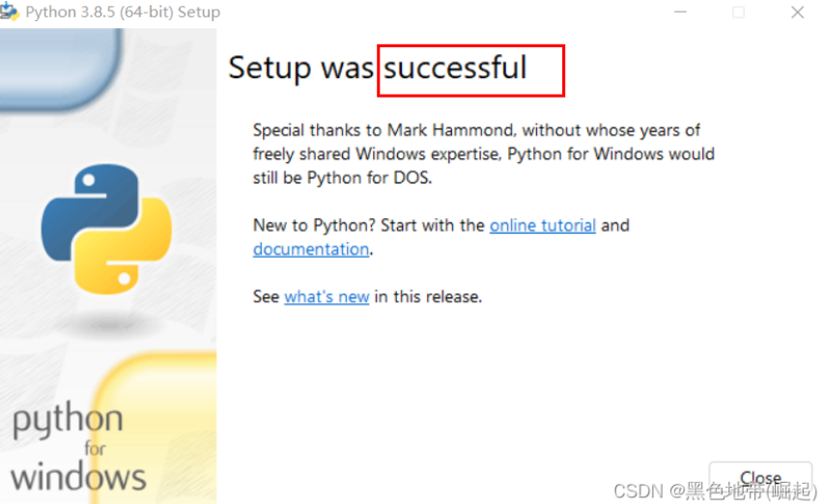Click the "windows" word in the sidebar banner
Screen dimensions: 824x504
pos(78,476)
